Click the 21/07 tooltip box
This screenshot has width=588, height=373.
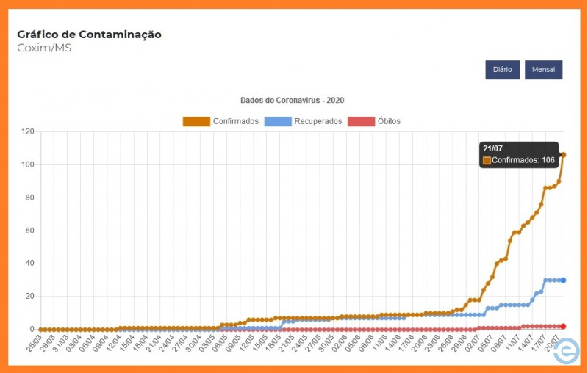pos(518,154)
